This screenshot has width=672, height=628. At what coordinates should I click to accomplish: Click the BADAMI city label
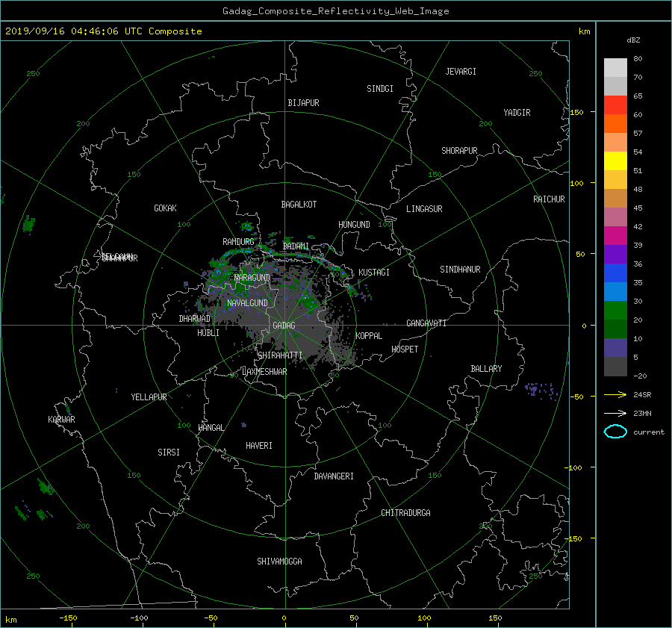click(x=296, y=246)
